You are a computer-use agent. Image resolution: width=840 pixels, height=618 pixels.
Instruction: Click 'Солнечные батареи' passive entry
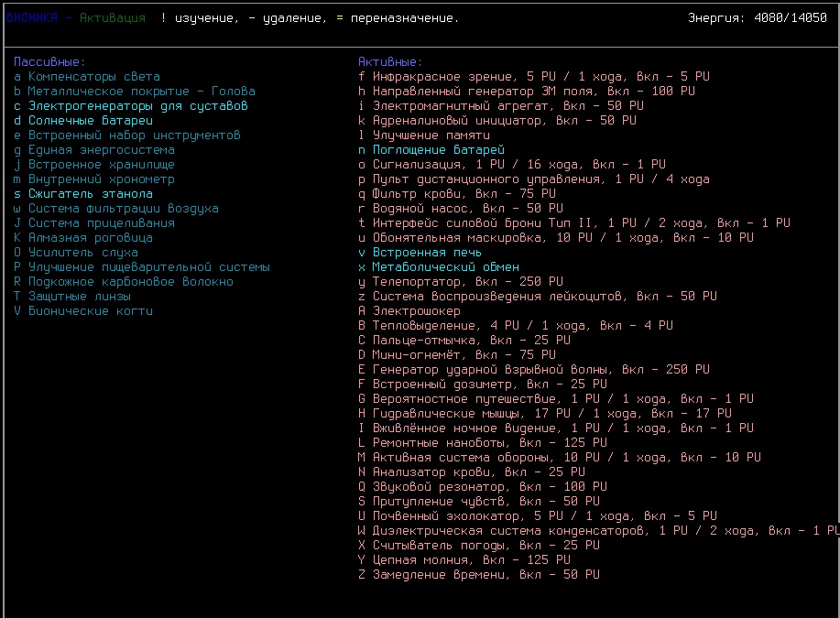click(83, 121)
